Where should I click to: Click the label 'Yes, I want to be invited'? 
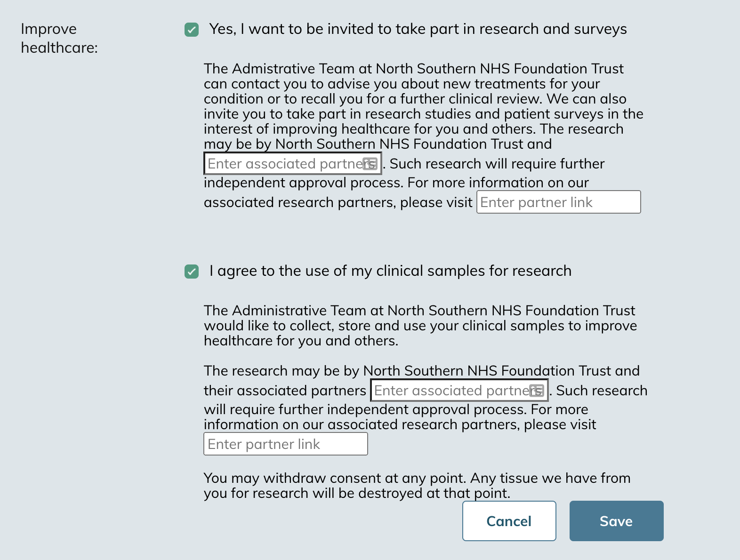[x=418, y=29]
